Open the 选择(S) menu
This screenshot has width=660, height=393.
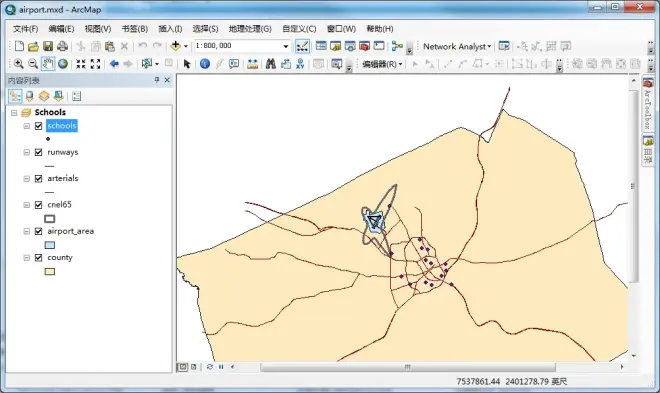click(205, 29)
